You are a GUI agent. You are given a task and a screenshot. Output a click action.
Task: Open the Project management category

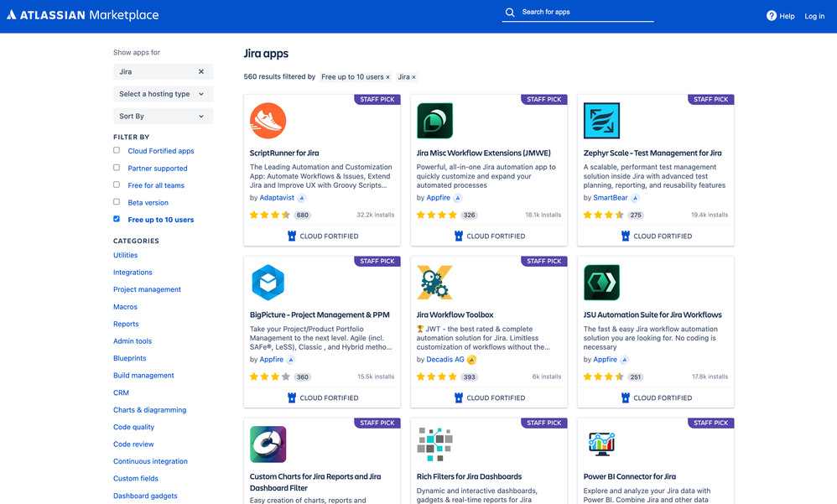pyautogui.click(x=147, y=289)
